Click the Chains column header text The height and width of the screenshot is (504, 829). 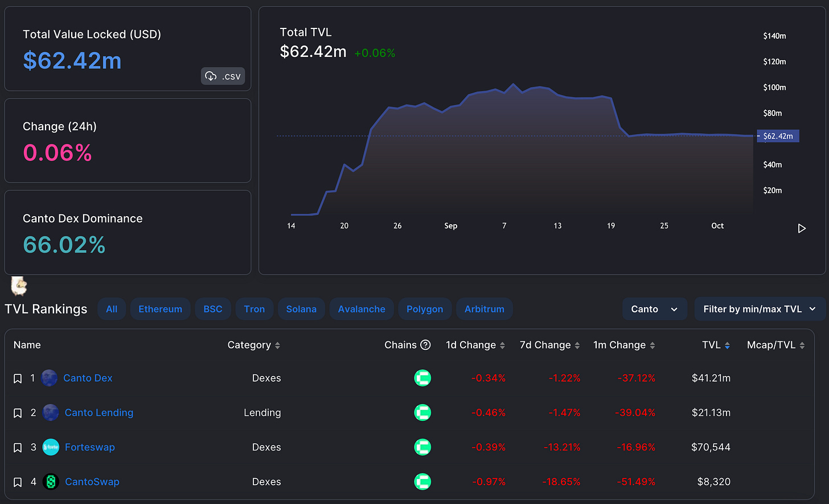tap(400, 345)
